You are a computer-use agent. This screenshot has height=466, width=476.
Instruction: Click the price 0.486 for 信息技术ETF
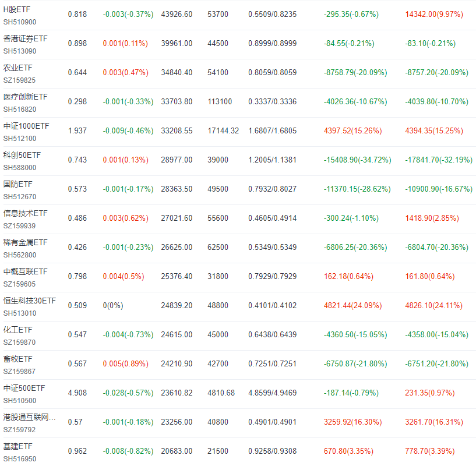pos(77,218)
